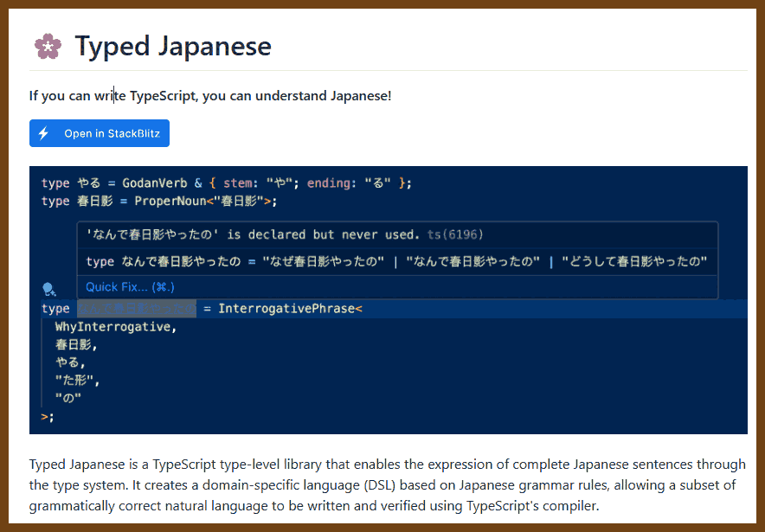
Task: Click the "is declared but never used." warning message
Action: point(323,234)
